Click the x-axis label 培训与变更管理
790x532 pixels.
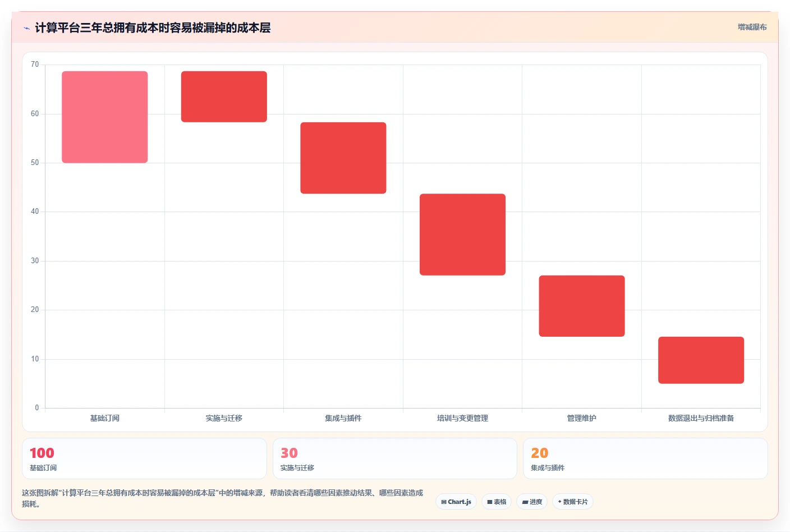coord(462,418)
